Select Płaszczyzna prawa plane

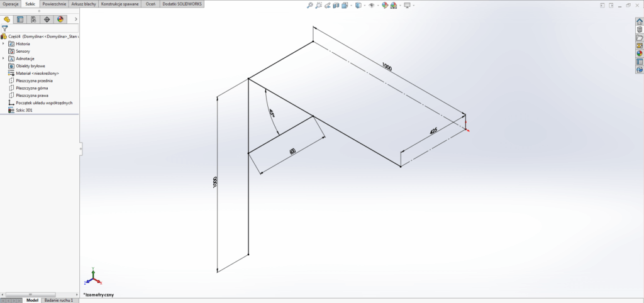(x=28, y=96)
